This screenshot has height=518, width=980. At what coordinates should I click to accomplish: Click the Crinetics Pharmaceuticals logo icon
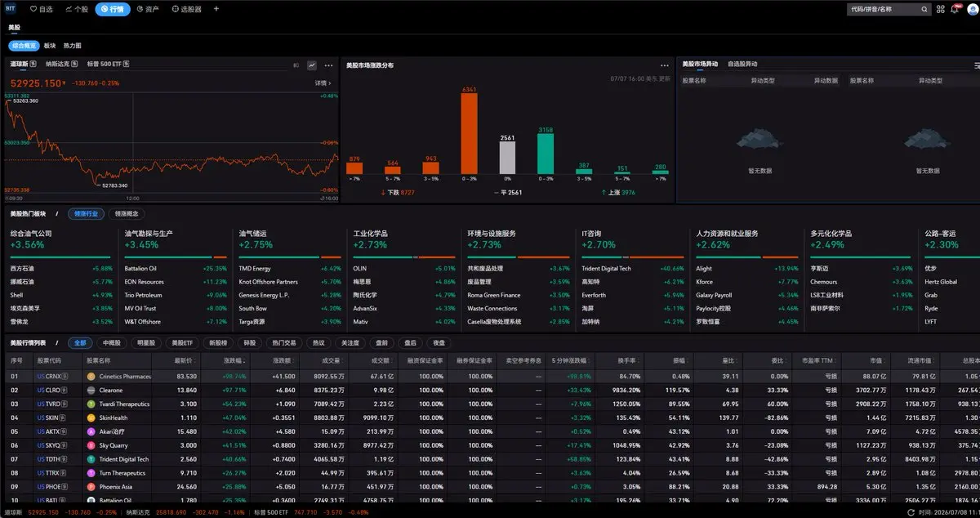[91, 377]
